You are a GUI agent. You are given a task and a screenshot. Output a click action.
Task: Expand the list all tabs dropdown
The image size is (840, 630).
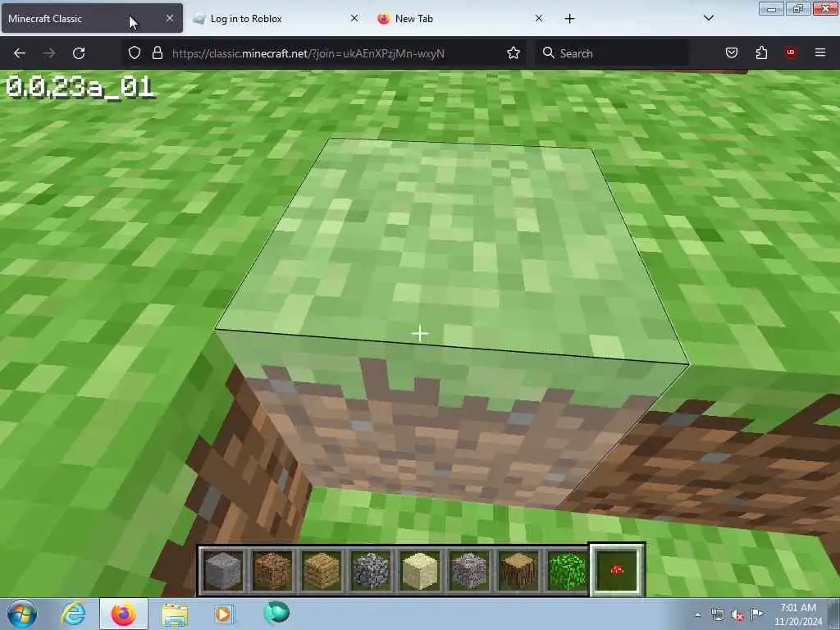coord(708,18)
